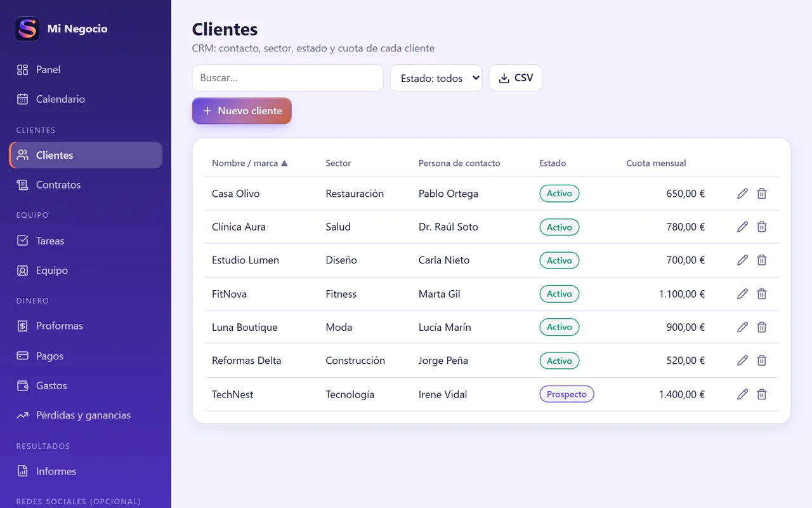Click the TechNest client name
This screenshot has width=812, height=508.
click(x=232, y=394)
